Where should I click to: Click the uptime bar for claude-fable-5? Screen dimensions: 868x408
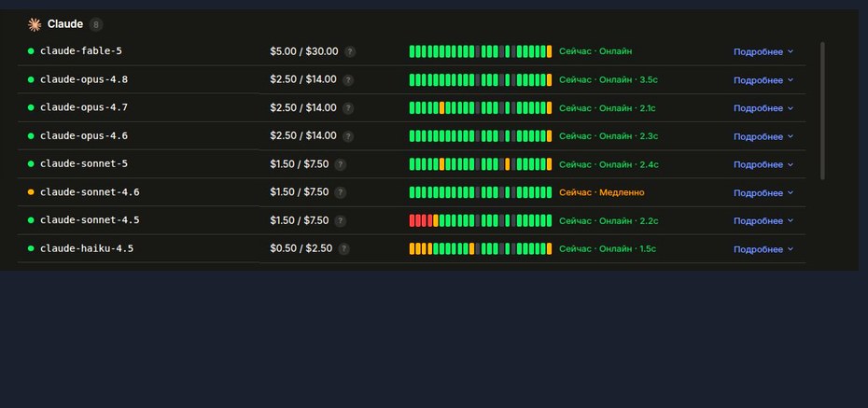481,51
